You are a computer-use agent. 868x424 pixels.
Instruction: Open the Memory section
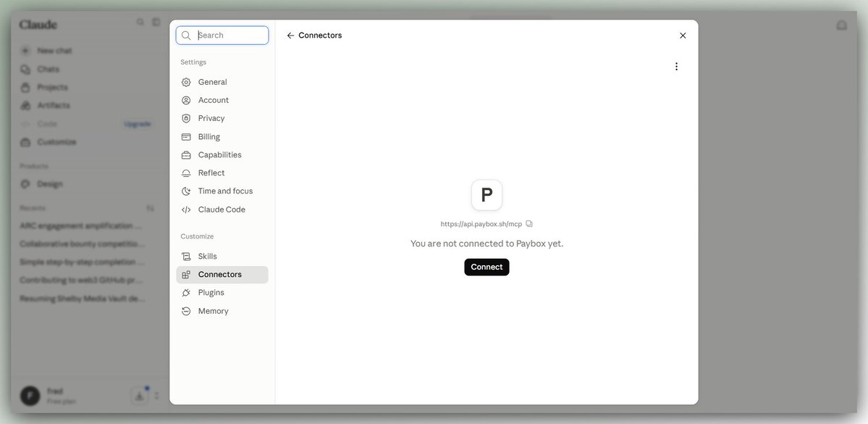click(x=222, y=311)
